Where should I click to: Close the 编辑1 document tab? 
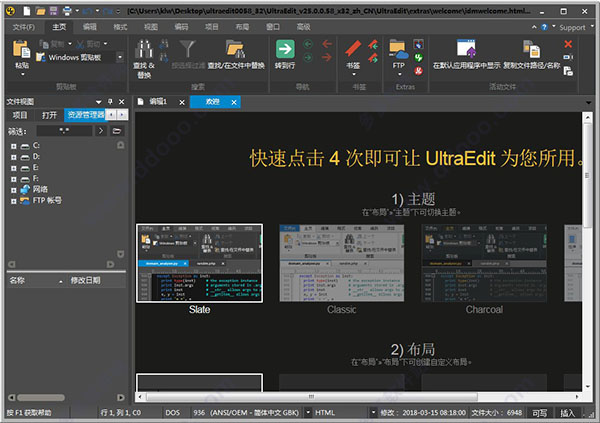(182, 102)
